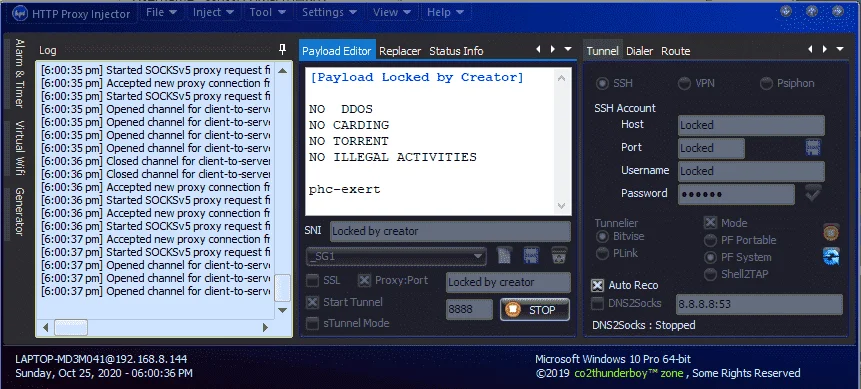This screenshot has width=861, height=389.
Task: Click the Log horizontal scroll-left arrow
Action: tap(46, 327)
